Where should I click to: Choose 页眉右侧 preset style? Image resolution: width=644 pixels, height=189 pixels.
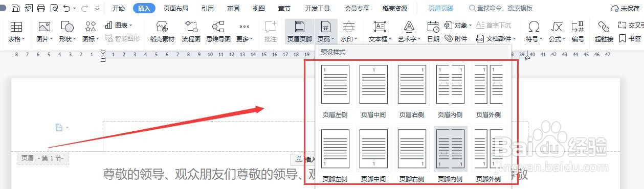(x=412, y=91)
